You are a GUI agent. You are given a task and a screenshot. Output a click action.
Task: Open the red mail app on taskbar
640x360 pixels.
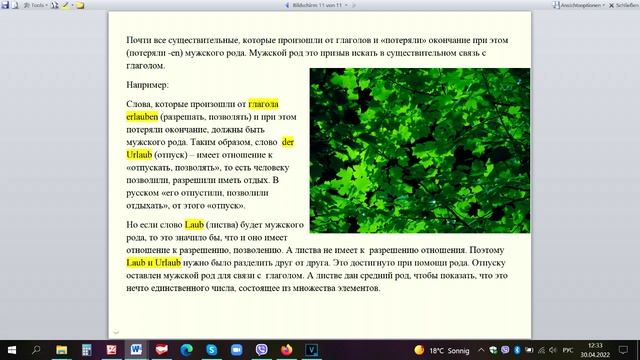pyautogui.click(x=162, y=350)
